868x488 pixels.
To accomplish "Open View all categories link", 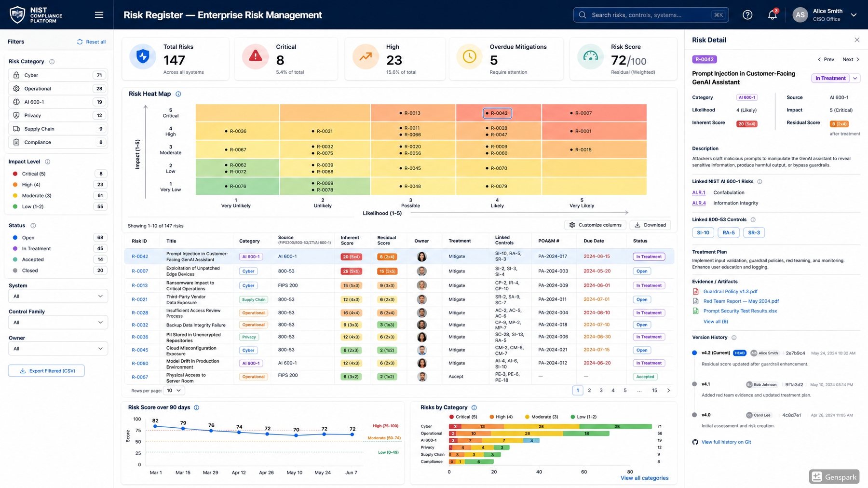I will 644,478.
